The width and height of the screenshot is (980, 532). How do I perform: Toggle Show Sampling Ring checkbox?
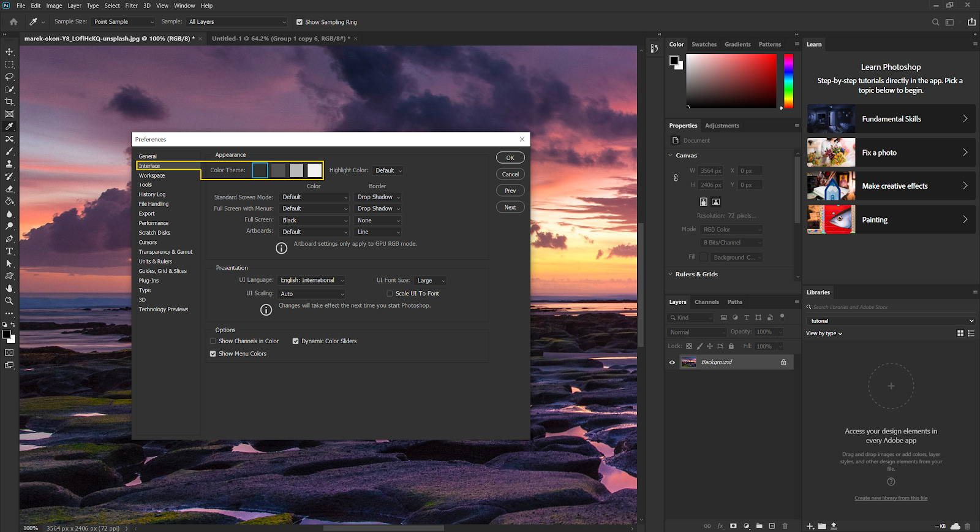click(300, 22)
